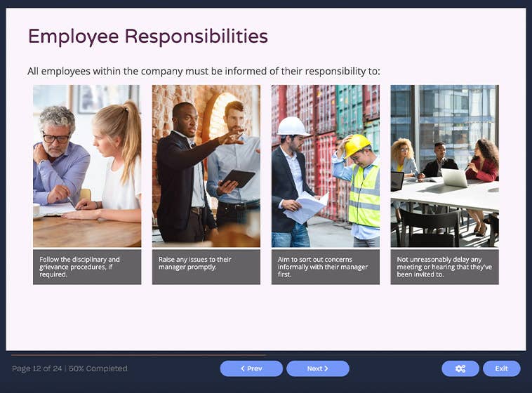Click the 'Employee Responsibilities' heading
The height and width of the screenshot is (393, 532).
point(147,36)
